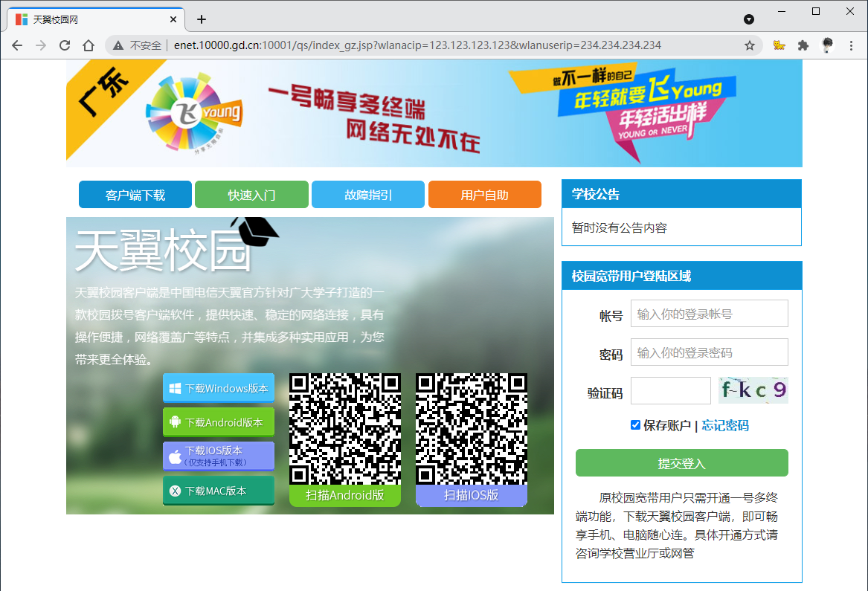Viewport: 868px width, 591px height.
Task: Click the browser forward arrow
Action: pos(41,45)
